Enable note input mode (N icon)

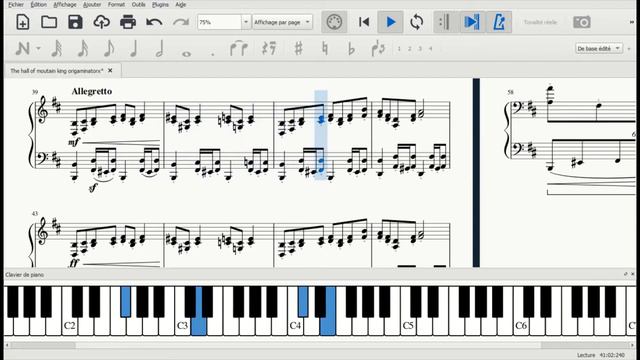tap(22, 49)
